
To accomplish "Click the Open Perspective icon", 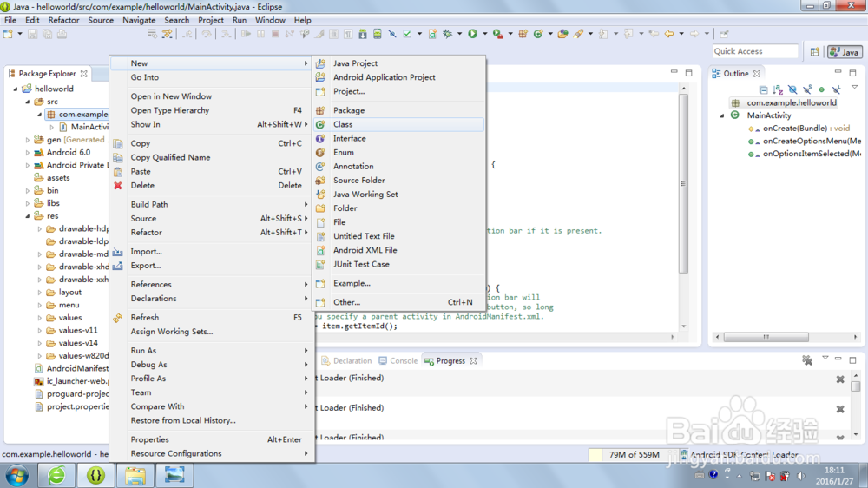I will (x=815, y=52).
